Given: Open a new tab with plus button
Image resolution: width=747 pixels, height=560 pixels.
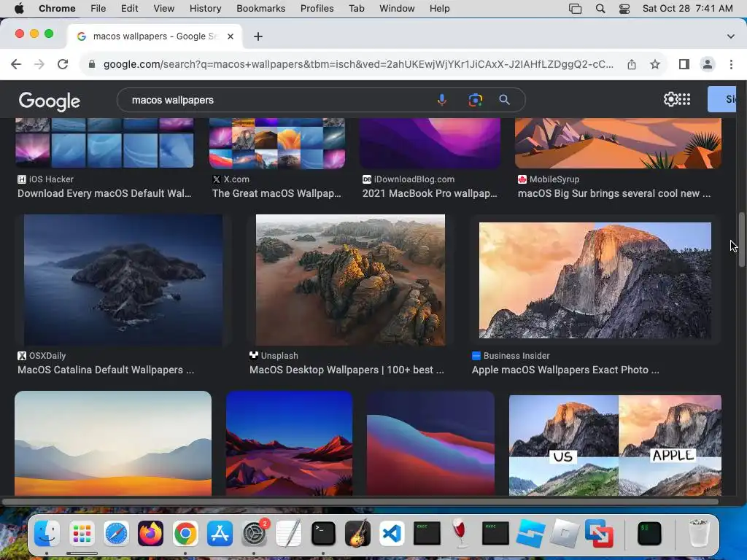Looking at the screenshot, I should tap(258, 36).
